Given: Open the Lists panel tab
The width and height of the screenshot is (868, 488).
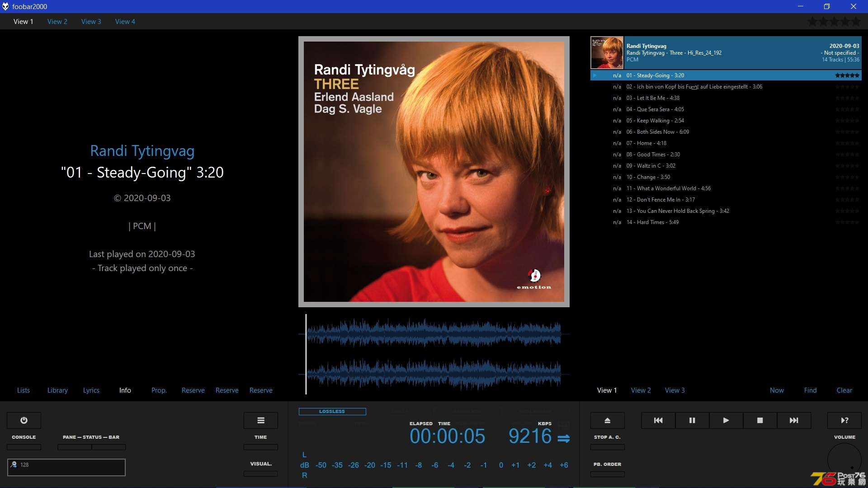Looking at the screenshot, I should pos(24,390).
